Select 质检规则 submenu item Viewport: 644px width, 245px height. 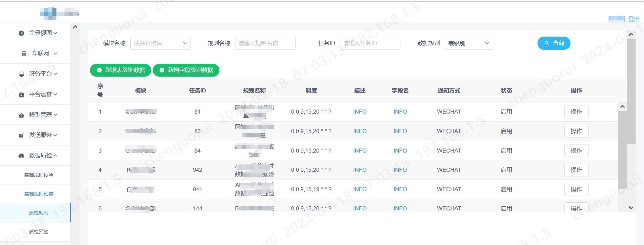point(35,213)
